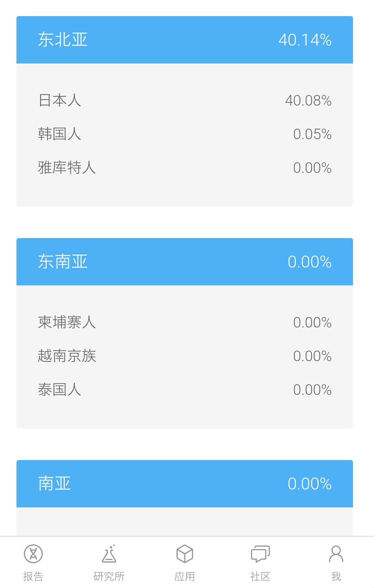Open the 我 profile icon
Screen dimensions: 374x588
(x=336, y=554)
